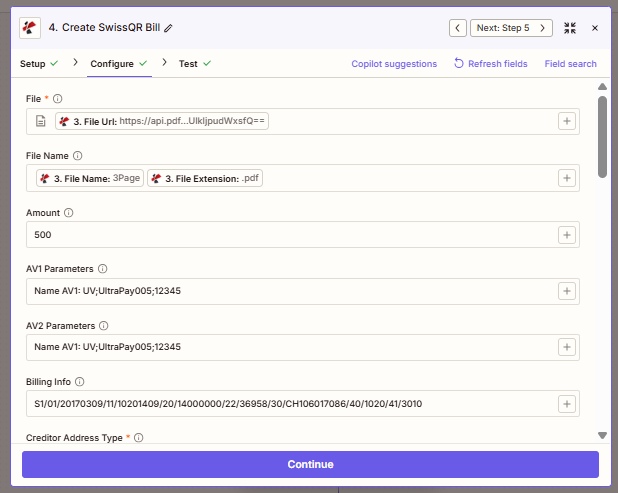Click the collapse panel icon
Screen dimensions: 618x493
[x=570, y=28]
